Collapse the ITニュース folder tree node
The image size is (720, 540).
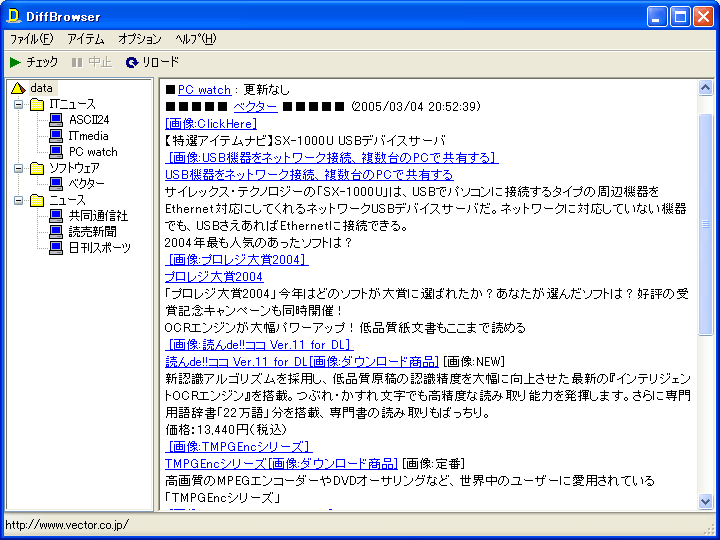(18, 104)
